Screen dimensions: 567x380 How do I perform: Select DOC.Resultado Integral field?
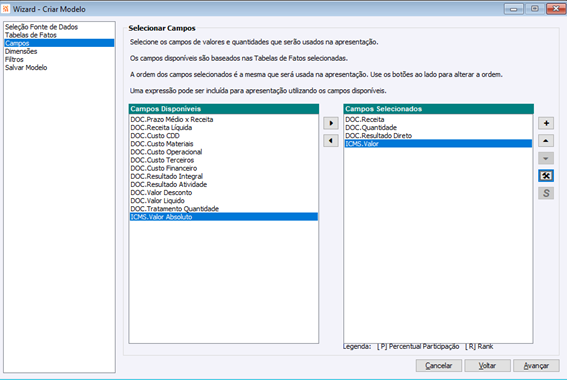point(223,176)
